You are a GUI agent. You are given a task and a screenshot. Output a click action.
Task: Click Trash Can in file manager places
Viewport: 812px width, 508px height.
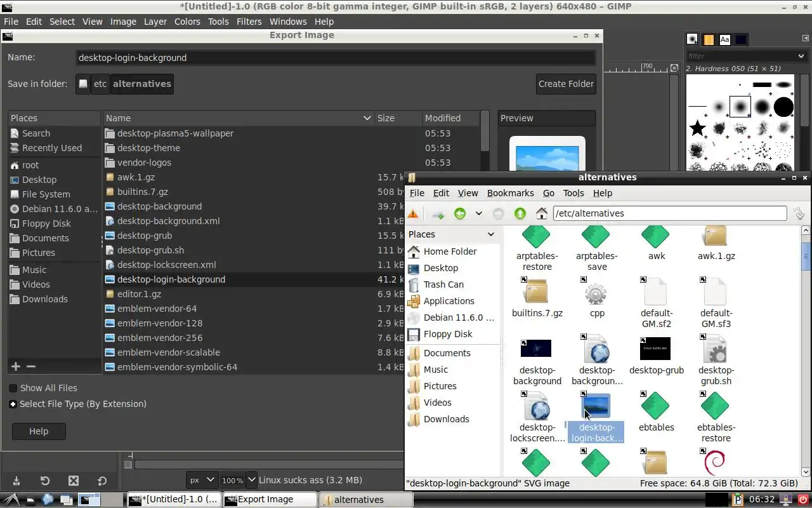click(443, 284)
